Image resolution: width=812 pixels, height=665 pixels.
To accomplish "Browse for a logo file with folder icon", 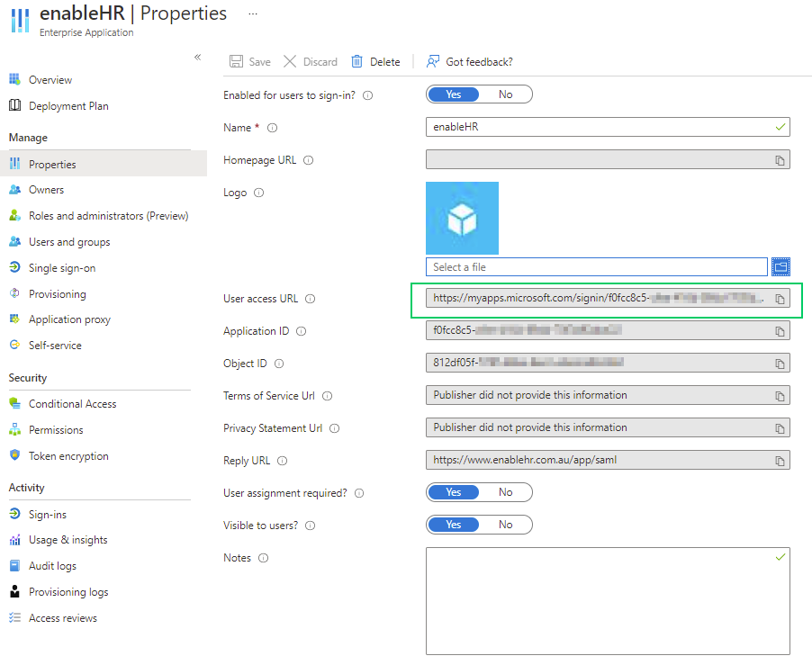I will (780, 267).
